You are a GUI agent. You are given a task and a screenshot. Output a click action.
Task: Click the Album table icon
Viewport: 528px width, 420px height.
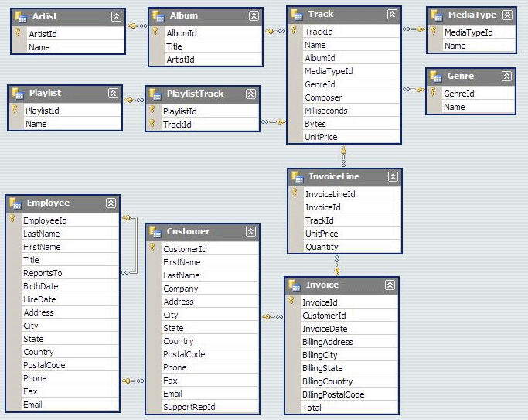[x=158, y=16]
